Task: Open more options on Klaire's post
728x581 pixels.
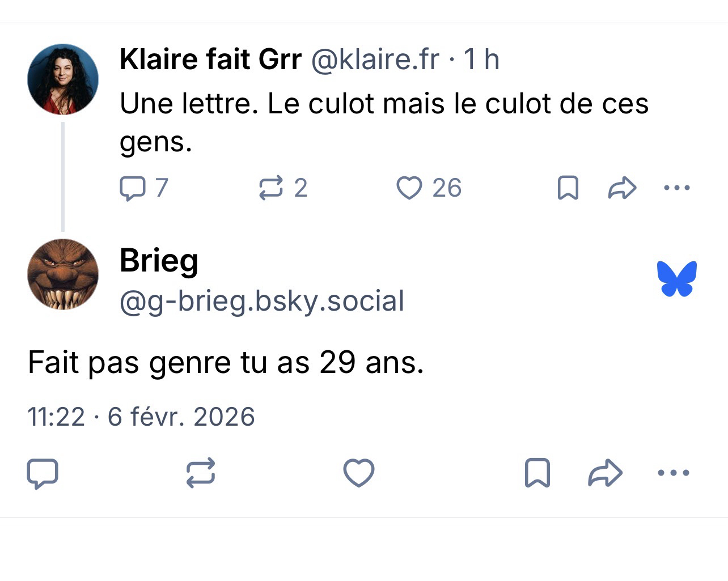Action: click(x=677, y=188)
